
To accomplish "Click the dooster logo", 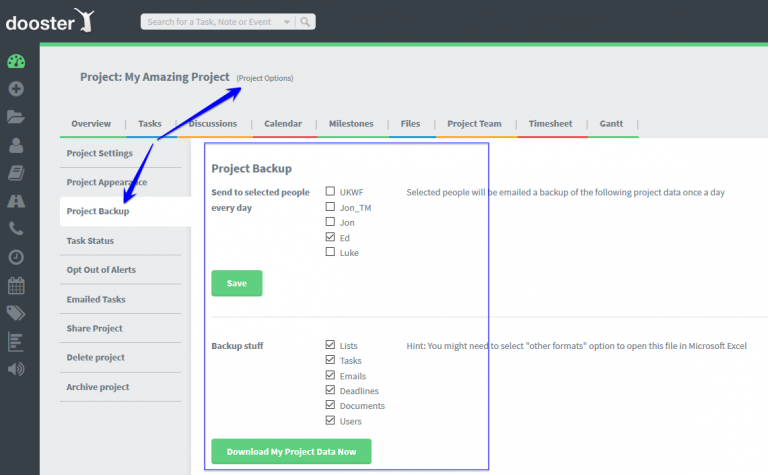I will pyautogui.click(x=49, y=21).
